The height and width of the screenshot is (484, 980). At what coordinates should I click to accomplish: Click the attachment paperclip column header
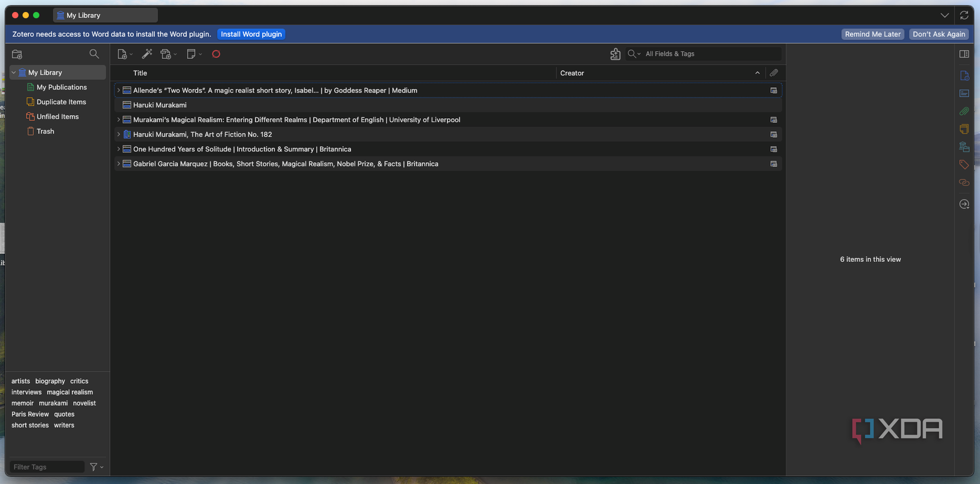point(773,72)
